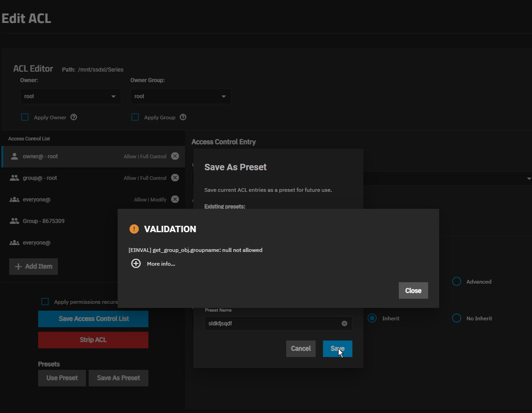Image resolution: width=532 pixels, height=413 pixels.
Task: Select the No Inherit radio option
Action: point(457,318)
